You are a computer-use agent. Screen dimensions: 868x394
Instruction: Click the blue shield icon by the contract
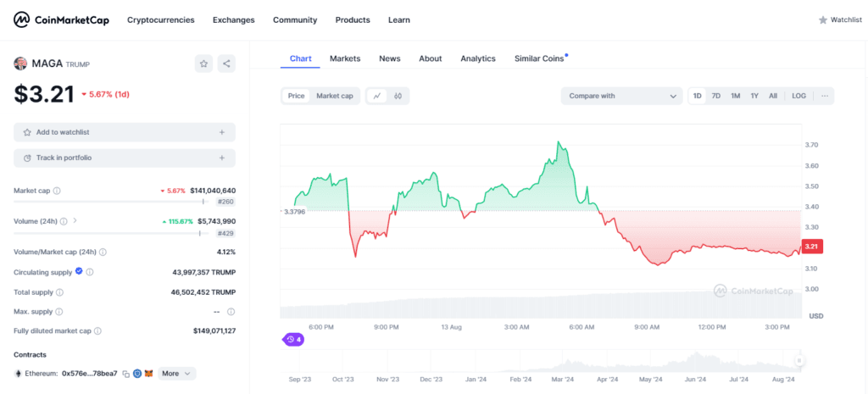pyautogui.click(x=137, y=374)
